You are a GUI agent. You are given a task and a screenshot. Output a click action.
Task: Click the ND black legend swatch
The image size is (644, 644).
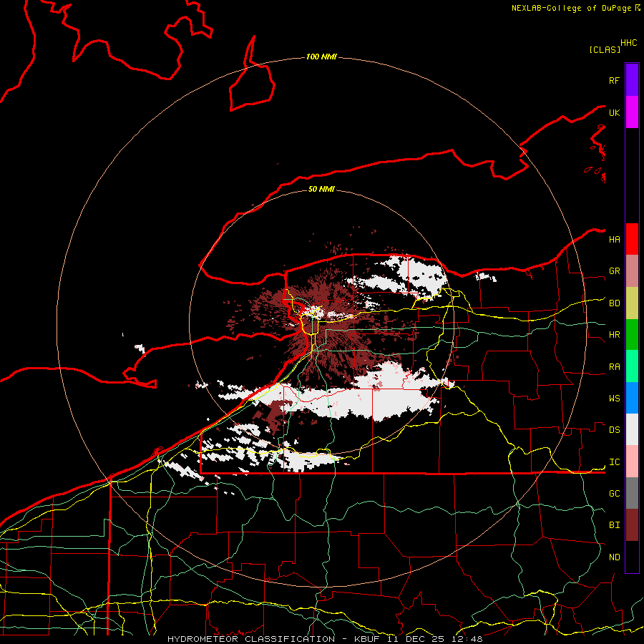coord(632,557)
